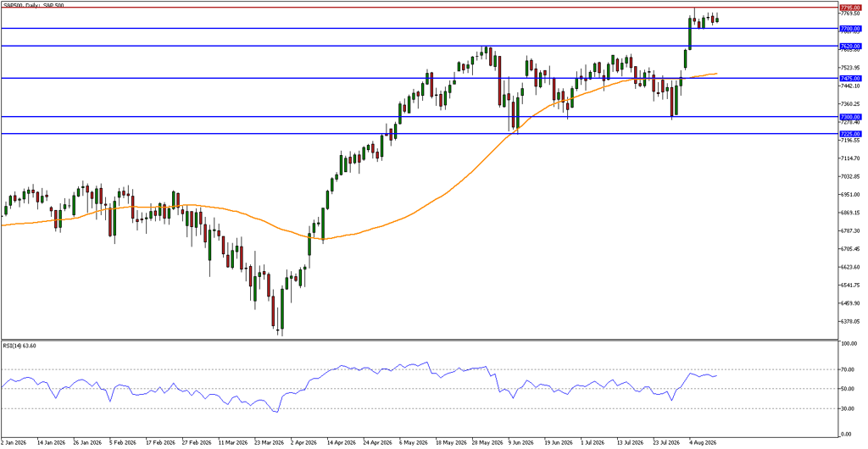The height and width of the screenshot is (449, 868).
Task: Click the RSI 30.00 scale value
Action: [x=848, y=409]
